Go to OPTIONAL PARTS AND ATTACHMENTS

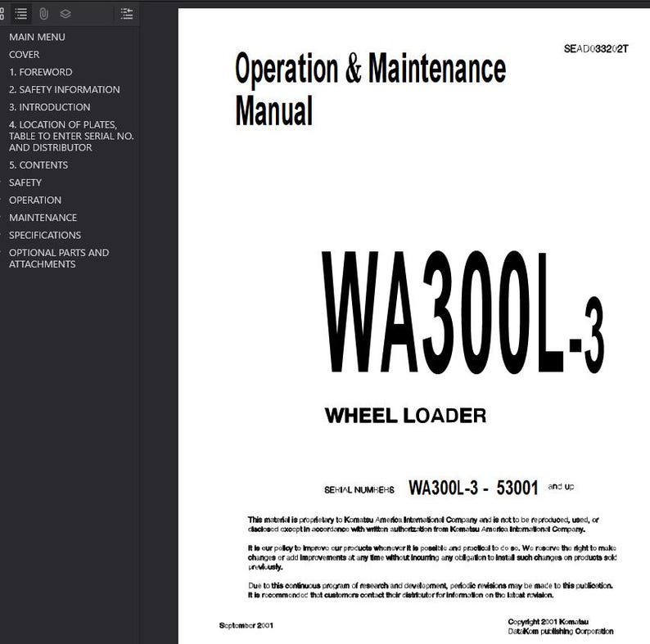pyautogui.click(x=59, y=259)
